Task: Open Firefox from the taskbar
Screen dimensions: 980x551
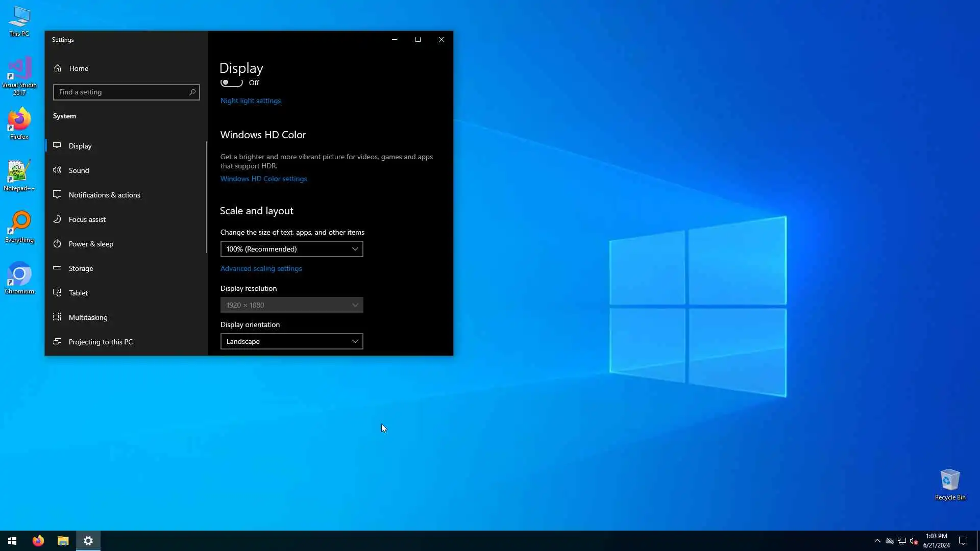Action: point(38,541)
